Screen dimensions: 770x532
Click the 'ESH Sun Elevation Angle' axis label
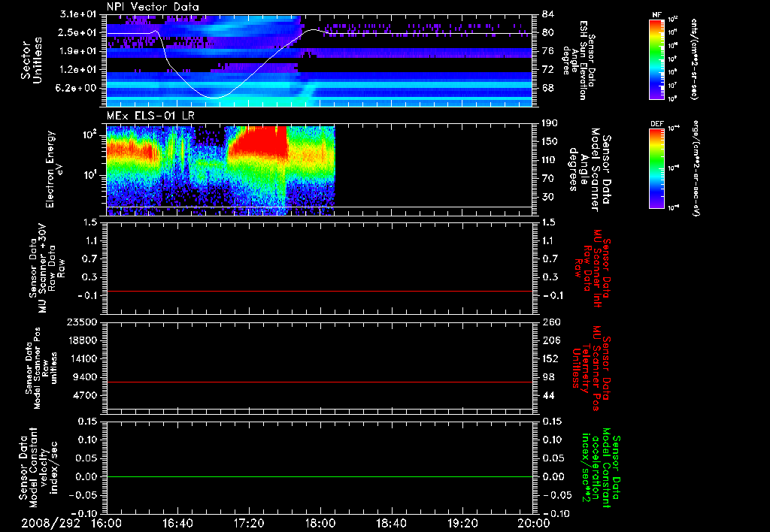(x=578, y=60)
